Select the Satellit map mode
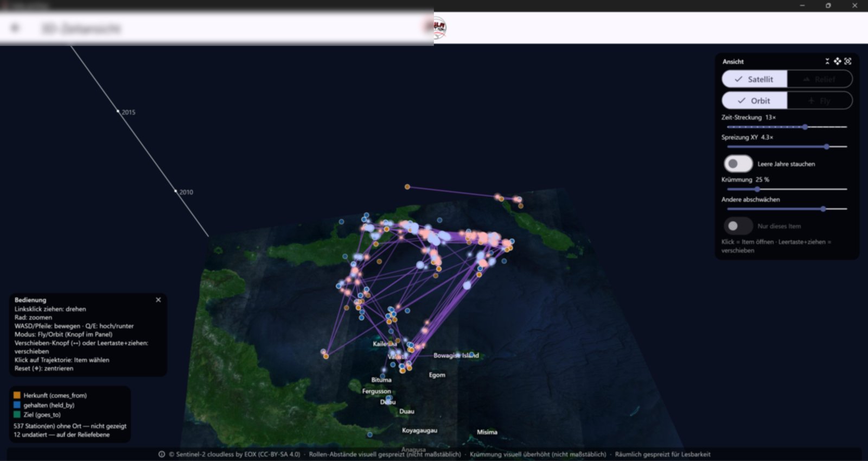Image resolution: width=868 pixels, height=461 pixels. coord(755,79)
